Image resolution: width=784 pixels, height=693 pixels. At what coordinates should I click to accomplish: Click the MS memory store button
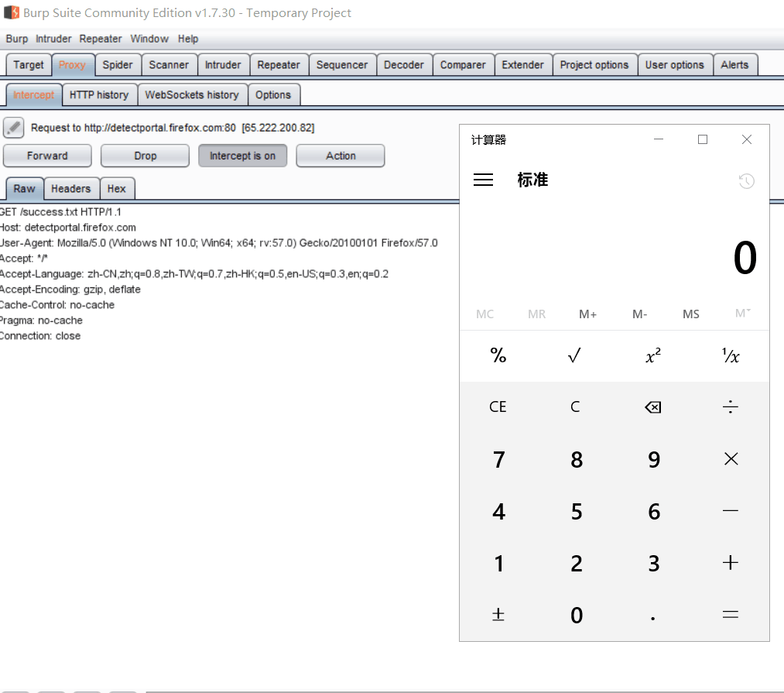691,314
